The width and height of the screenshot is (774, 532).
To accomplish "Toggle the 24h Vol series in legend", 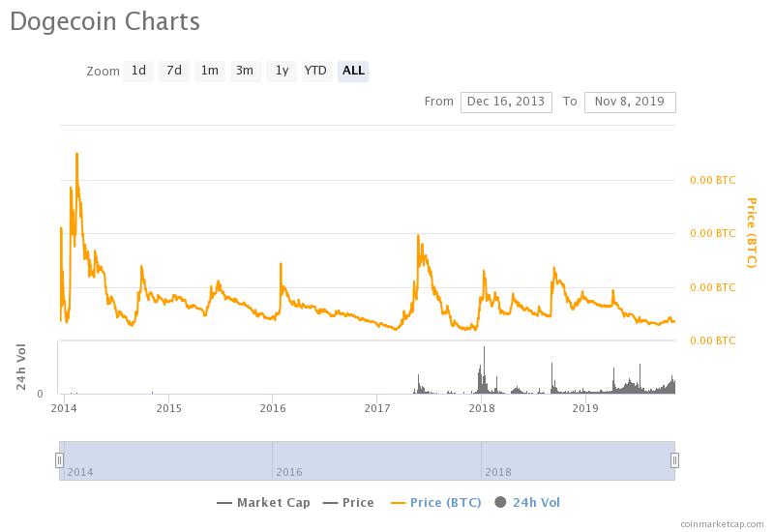I will pyautogui.click(x=527, y=502).
